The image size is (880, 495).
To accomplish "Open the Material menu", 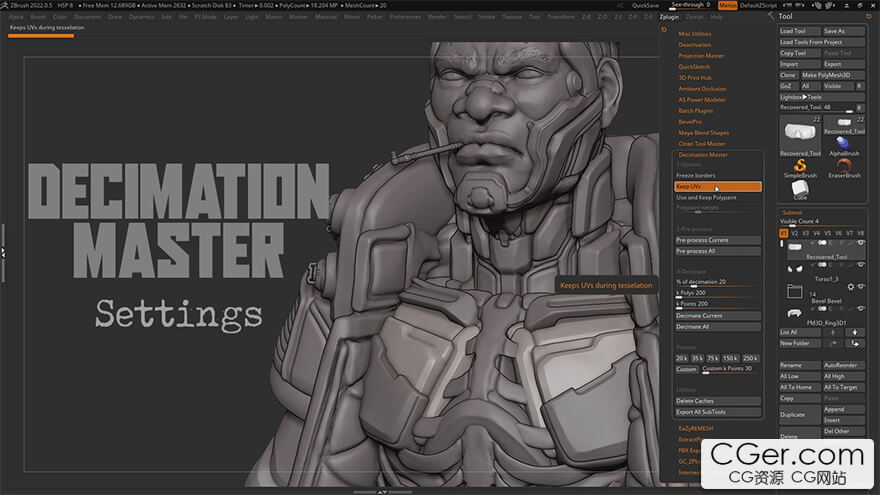I will [x=326, y=17].
